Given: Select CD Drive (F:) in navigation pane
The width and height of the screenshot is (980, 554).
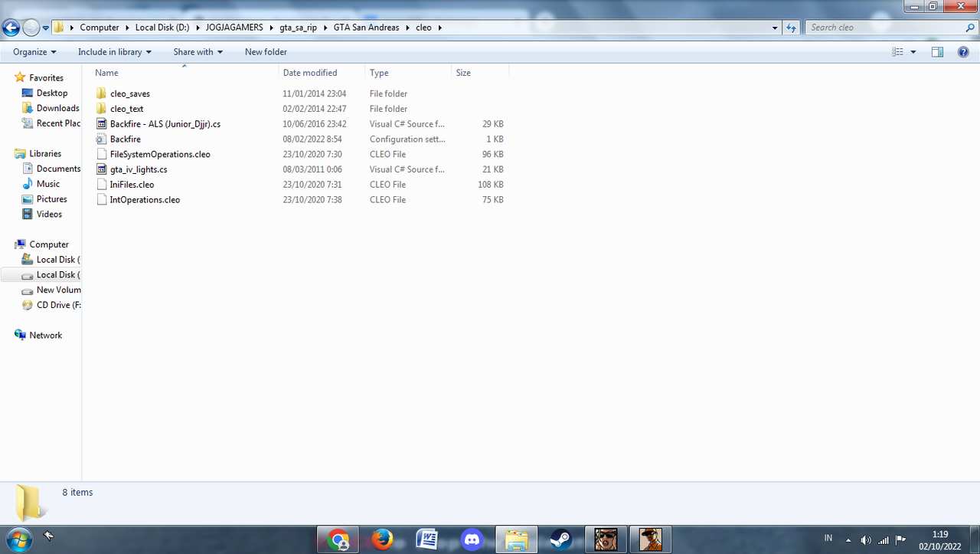Looking at the screenshot, I should pos(58,305).
